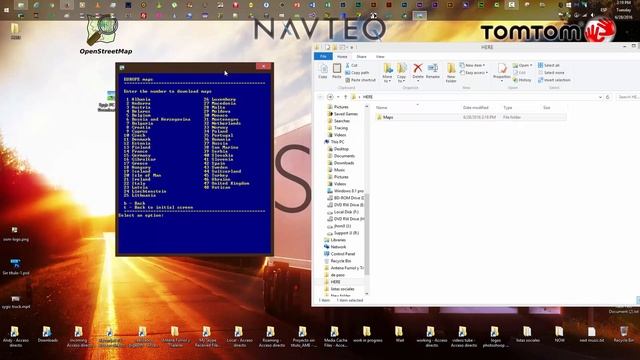This screenshot has height=360, width=640.
Task: Click Select none in the ribbon
Action: pos(551,73)
